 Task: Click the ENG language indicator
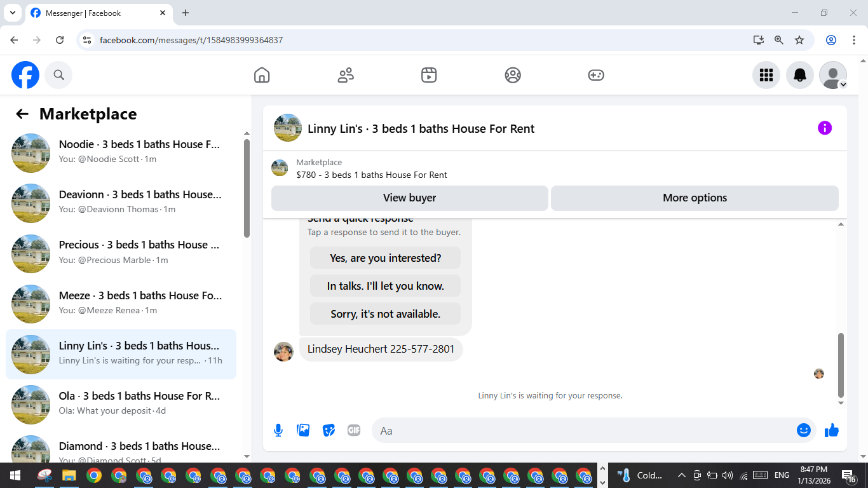782,475
